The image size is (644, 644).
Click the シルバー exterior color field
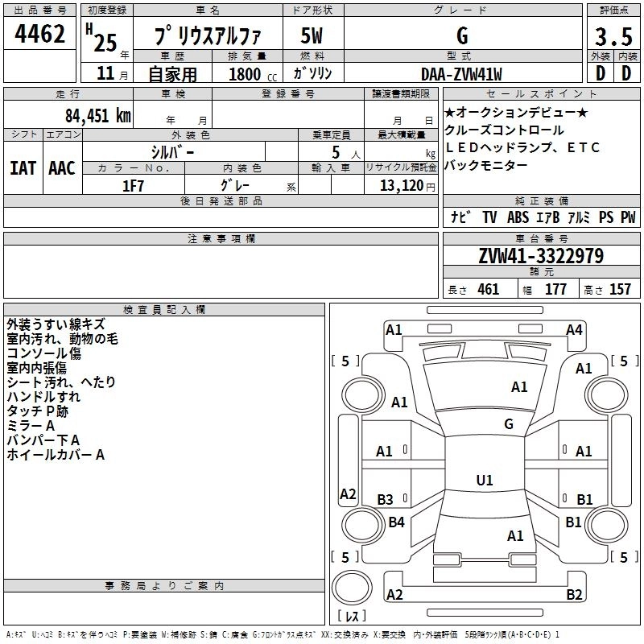[x=172, y=151]
